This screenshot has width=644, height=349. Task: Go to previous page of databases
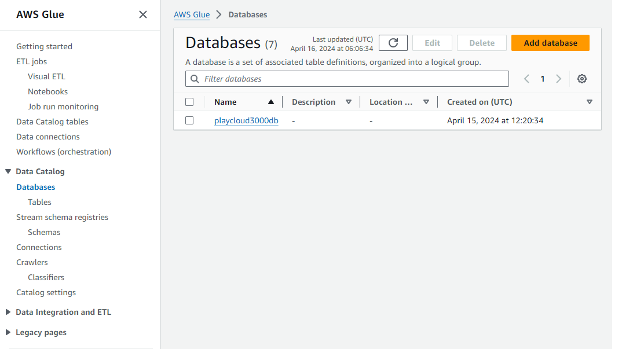pos(526,79)
